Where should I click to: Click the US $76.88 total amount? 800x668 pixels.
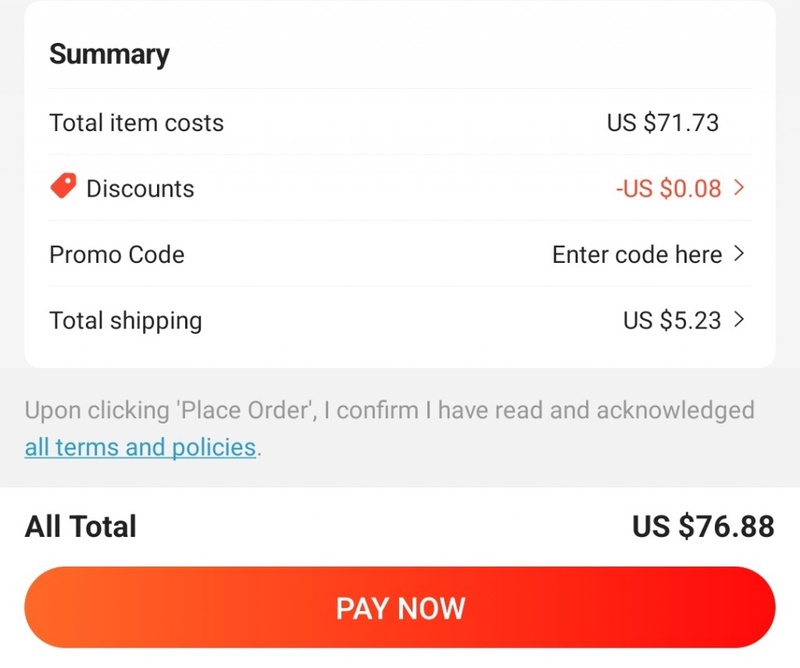point(703,526)
